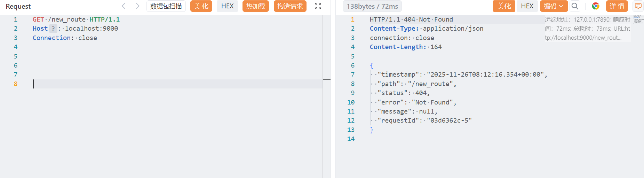The width and height of the screenshot is (644, 178).
Task: Go to the next request with right chevron
Action: [137, 6]
